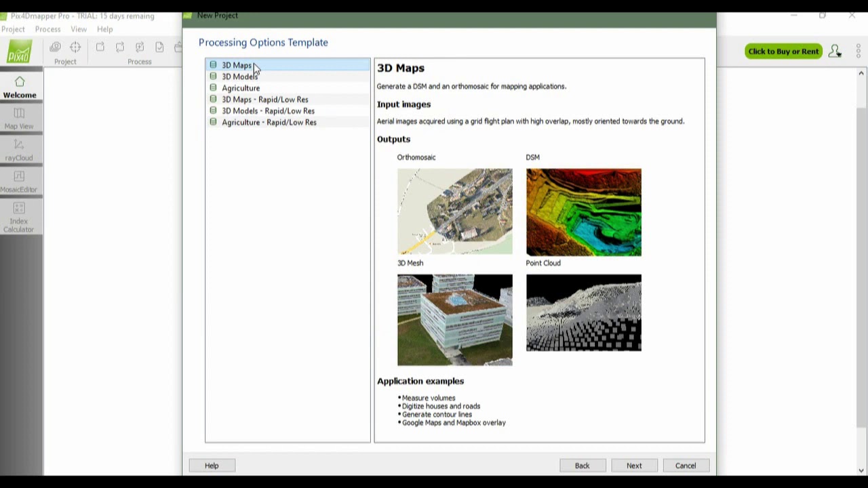Click the image properties camera toolbar icon
This screenshot has height=488, width=868.
[55, 47]
